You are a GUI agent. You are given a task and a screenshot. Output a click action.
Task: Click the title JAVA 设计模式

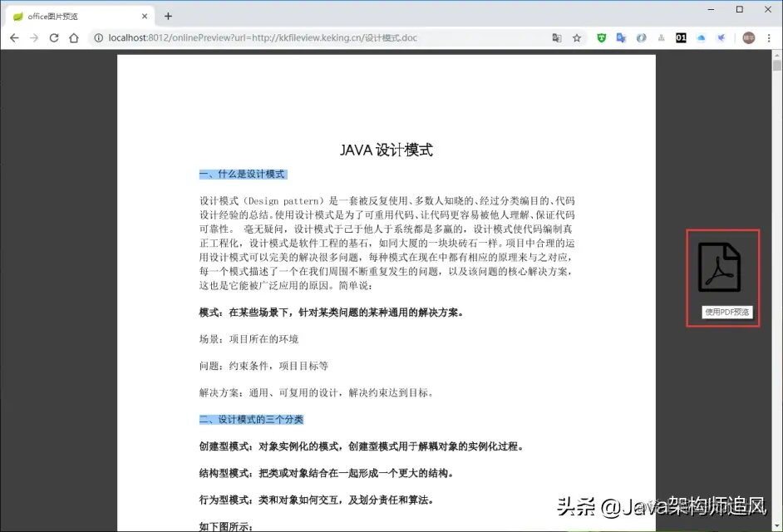386,150
